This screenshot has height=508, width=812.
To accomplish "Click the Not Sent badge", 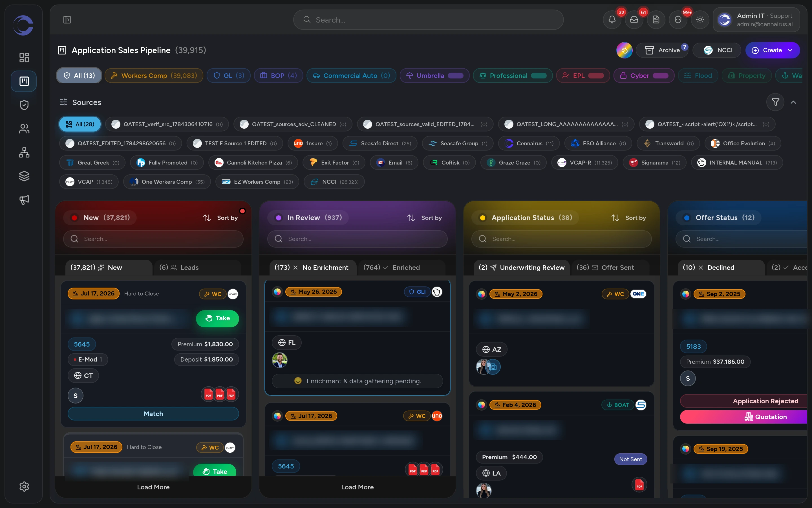I will [x=630, y=459].
